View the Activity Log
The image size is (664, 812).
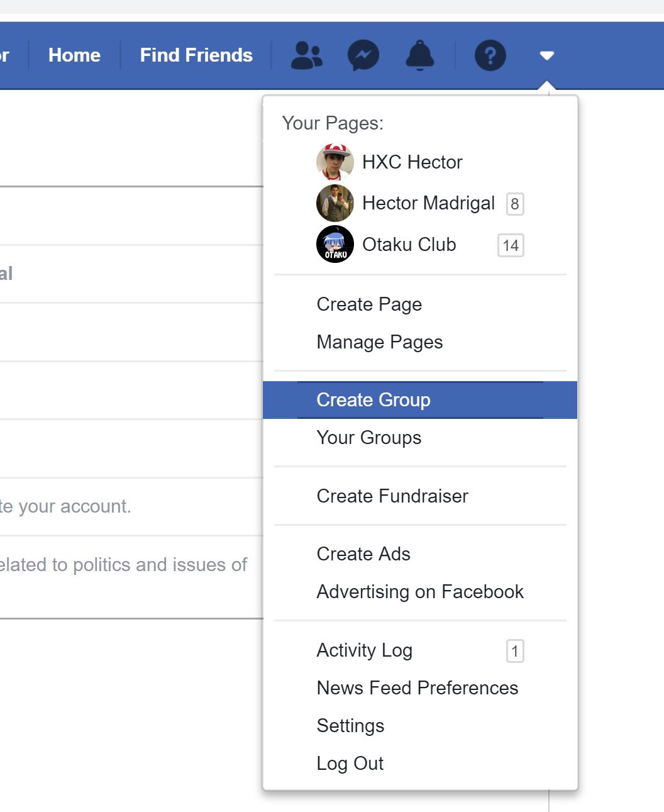[365, 650]
